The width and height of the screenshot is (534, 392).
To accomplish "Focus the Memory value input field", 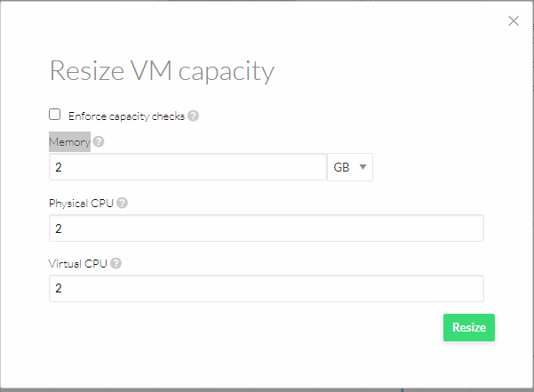I will [187, 167].
